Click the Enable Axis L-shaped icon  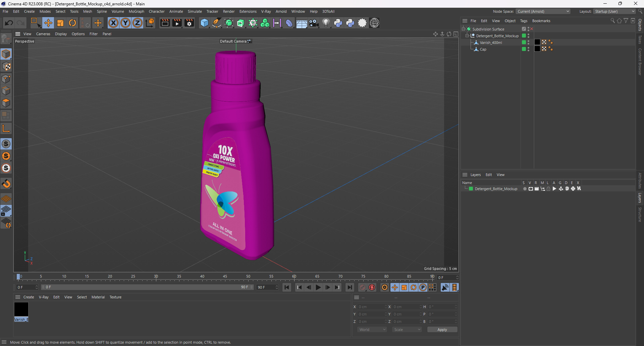tap(6, 128)
